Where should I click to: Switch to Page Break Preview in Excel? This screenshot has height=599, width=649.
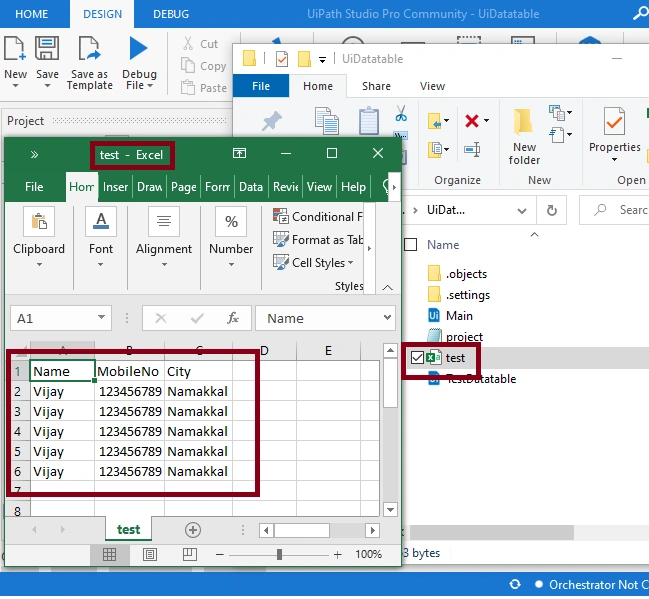190,554
